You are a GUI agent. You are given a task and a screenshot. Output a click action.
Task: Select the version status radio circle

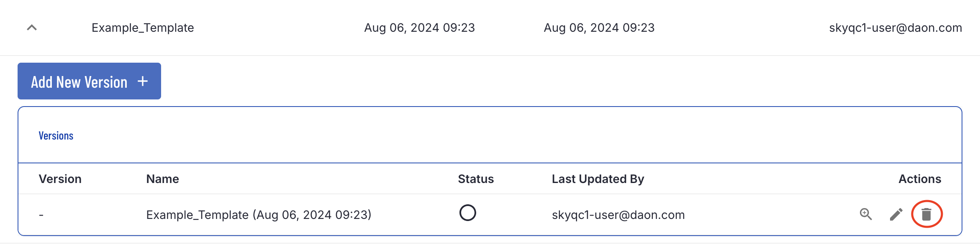click(467, 213)
